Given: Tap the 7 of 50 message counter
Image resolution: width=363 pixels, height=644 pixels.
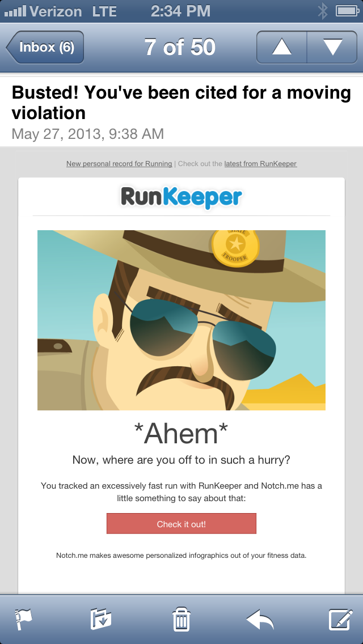Looking at the screenshot, I should (x=180, y=47).
